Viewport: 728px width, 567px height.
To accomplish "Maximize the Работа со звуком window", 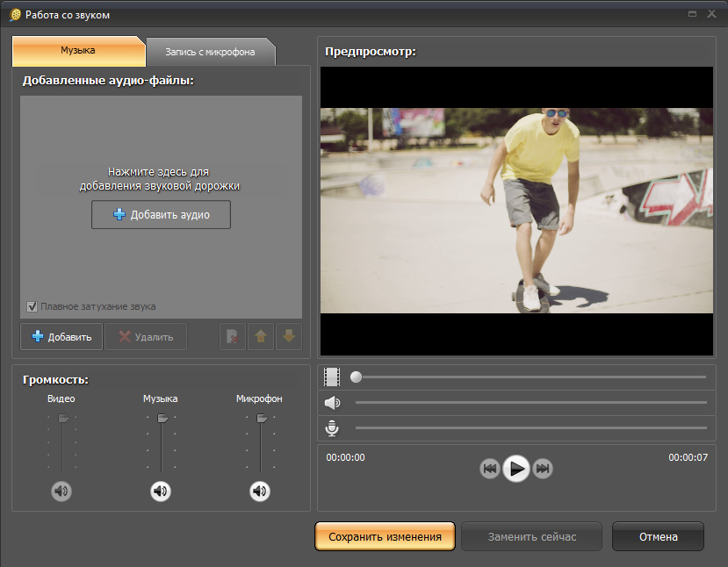I will pyautogui.click(x=692, y=14).
